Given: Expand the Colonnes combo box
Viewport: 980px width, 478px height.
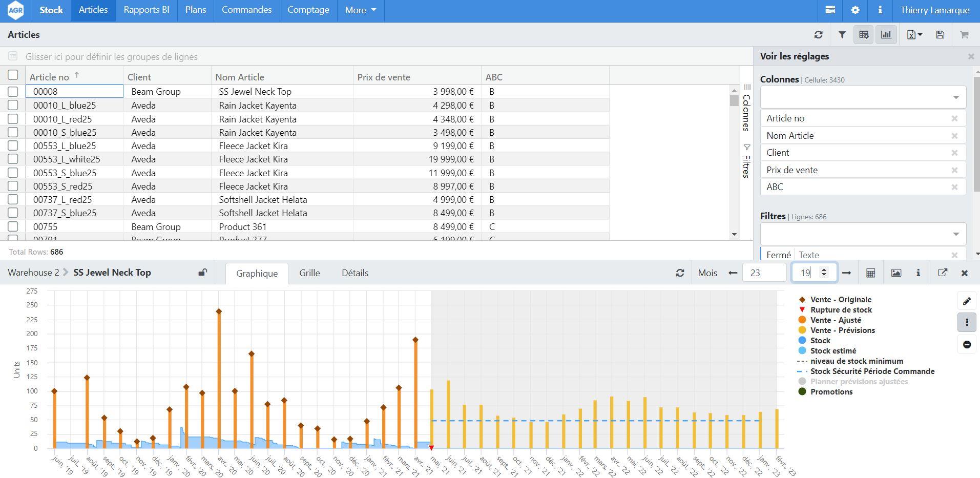Looking at the screenshot, I should coord(863,97).
